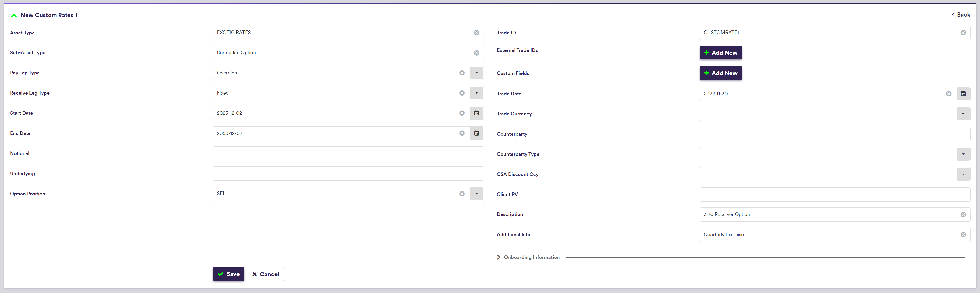The height and width of the screenshot is (293, 980).
Task: Clear the Trade ID CUSTOMRATE1 value
Action: pyautogui.click(x=963, y=33)
